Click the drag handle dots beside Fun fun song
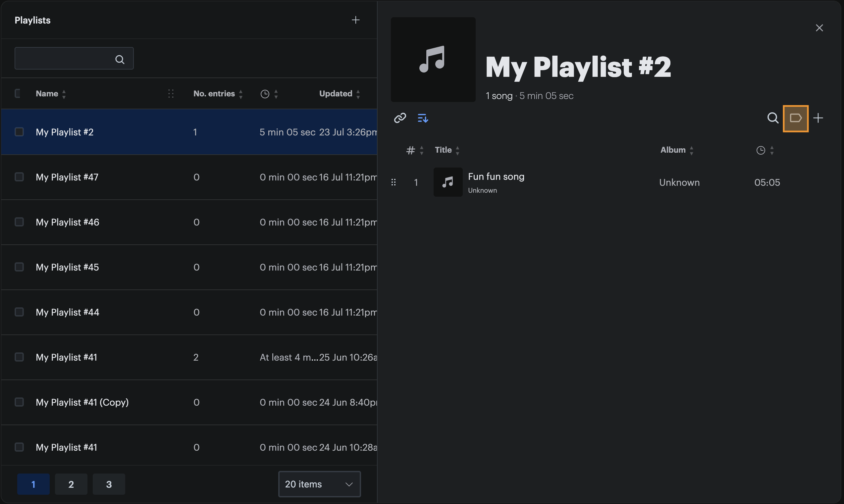 point(393,182)
